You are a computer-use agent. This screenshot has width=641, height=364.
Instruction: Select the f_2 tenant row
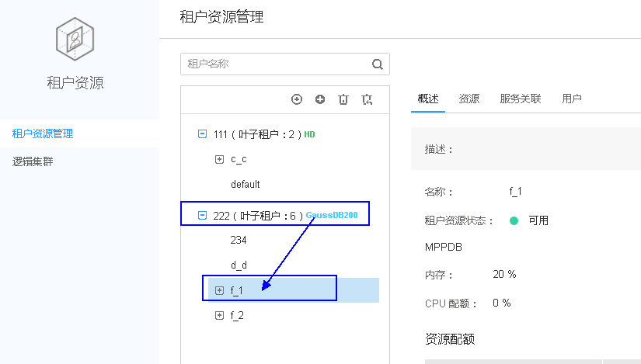coord(237,315)
